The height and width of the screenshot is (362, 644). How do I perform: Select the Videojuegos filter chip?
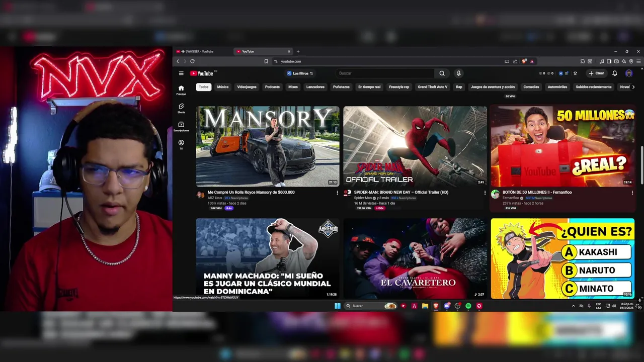pyautogui.click(x=247, y=87)
